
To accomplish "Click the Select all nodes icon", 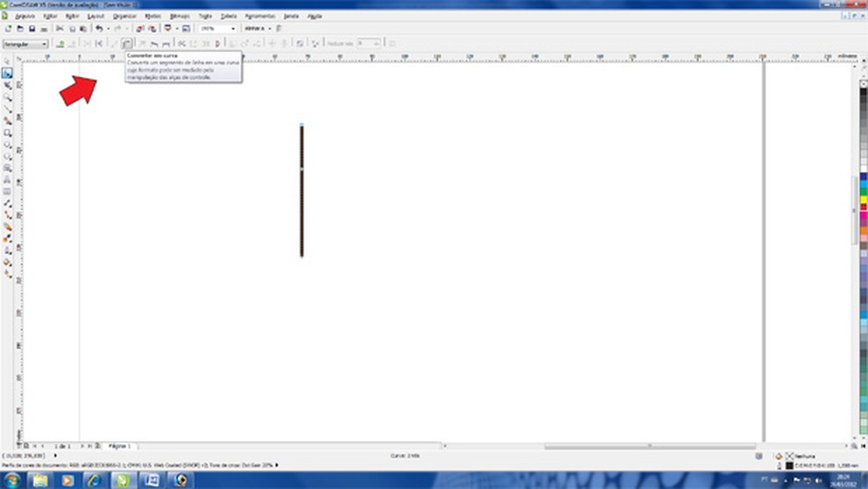I will [316, 44].
